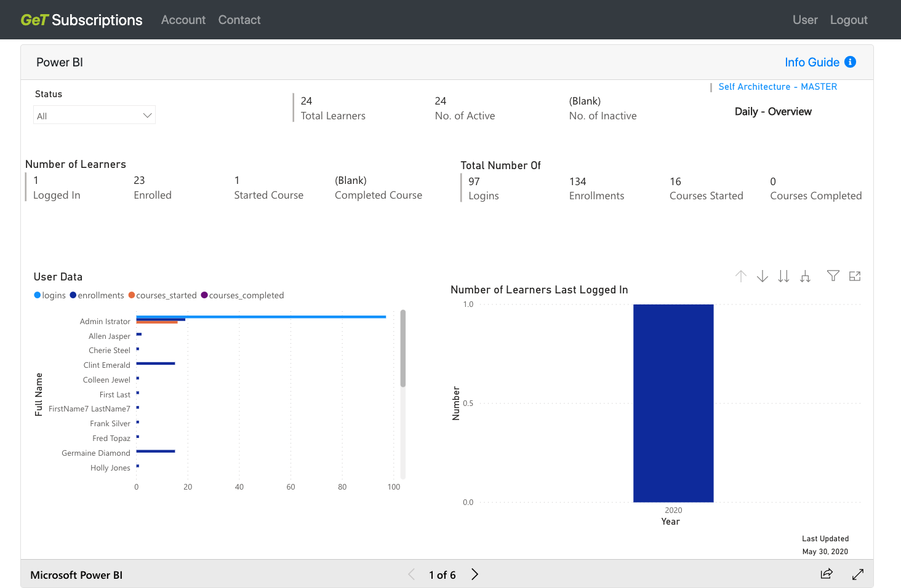Click '24 Total Learners' card
This screenshot has width=901, height=588.
pos(333,108)
